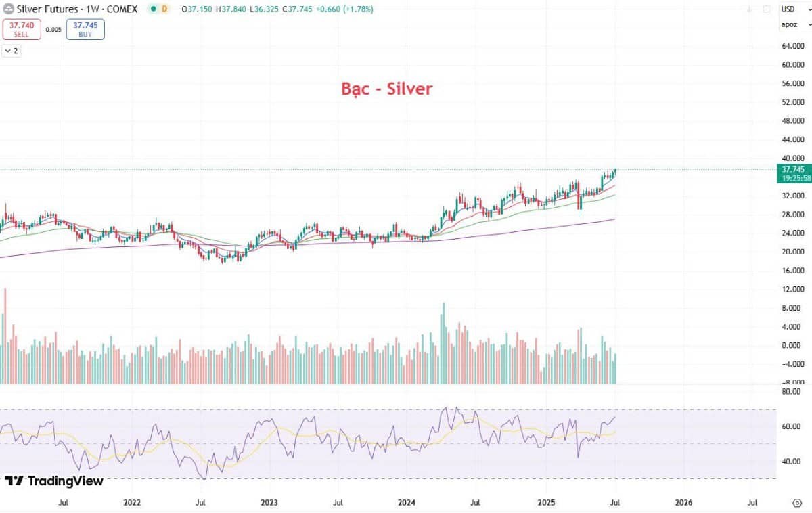Click the 2023 label on time axis

[x=269, y=503]
